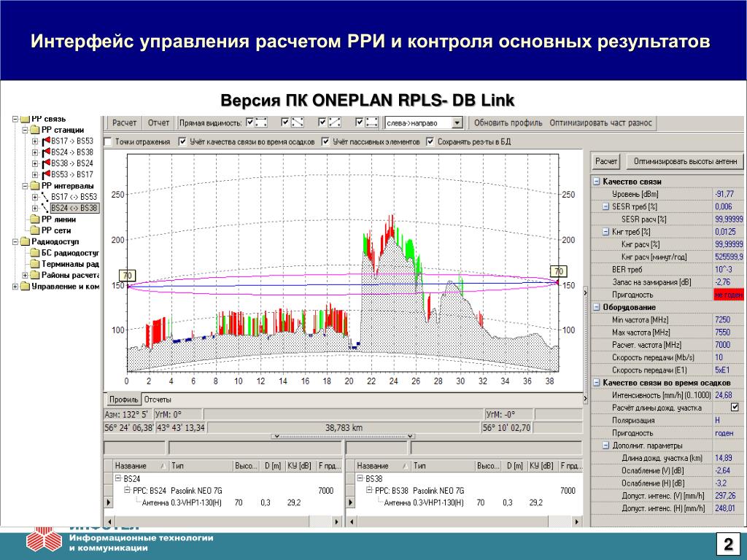This screenshot has width=747, height=560.
Task: Click the D [m] column header in the BS38 table
Action: coord(514,466)
